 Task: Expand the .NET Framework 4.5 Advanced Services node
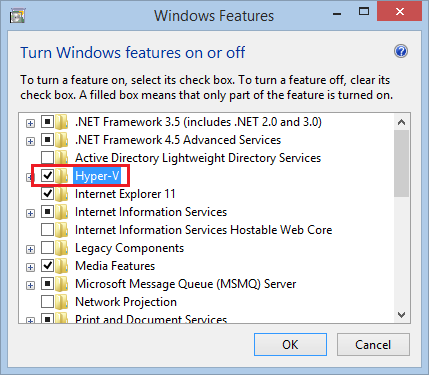pyautogui.click(x=30, y=141)
